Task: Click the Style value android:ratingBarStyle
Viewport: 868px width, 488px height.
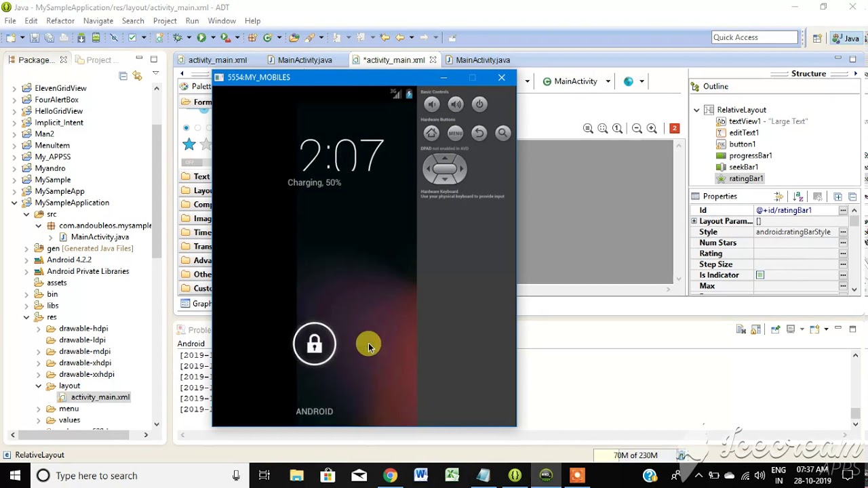Action: click(793, 232)
